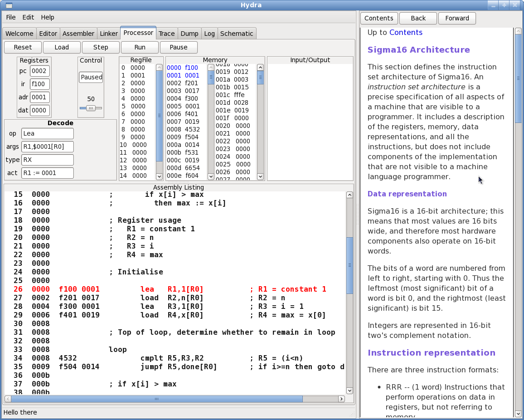Open the File menu
This screenshot has width=524, height=420.
coord(11,17)
